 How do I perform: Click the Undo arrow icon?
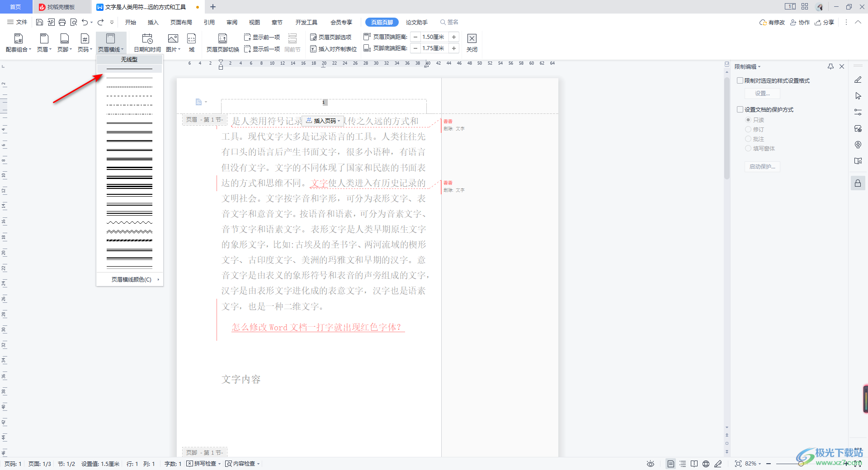tap(85, 22)
